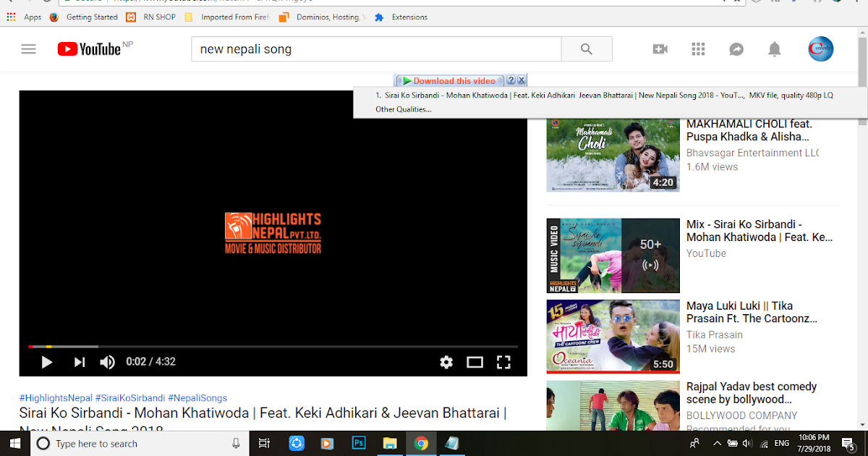Open the orange media player taskbar icon
The width and height of the screenshot is (868, 456).
tap(327, 444)
